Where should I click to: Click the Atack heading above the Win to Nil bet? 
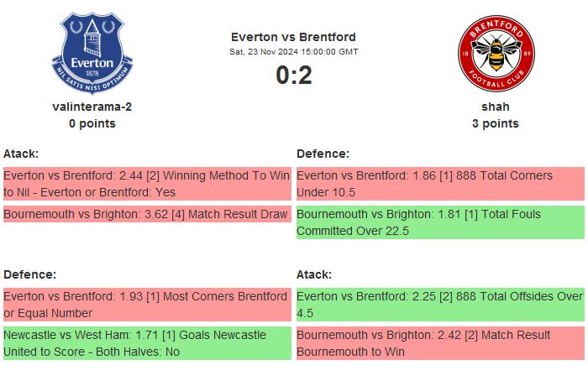(x=21, y=154)
